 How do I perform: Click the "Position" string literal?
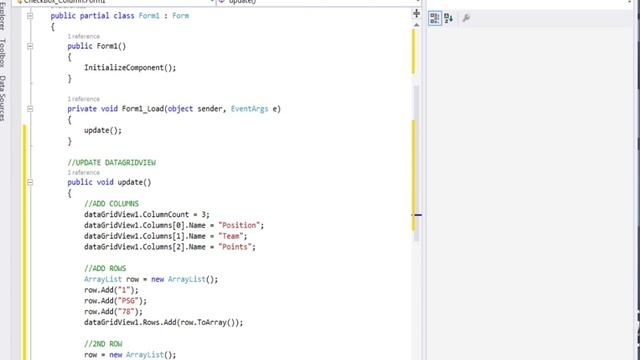[x=239, y=225]
